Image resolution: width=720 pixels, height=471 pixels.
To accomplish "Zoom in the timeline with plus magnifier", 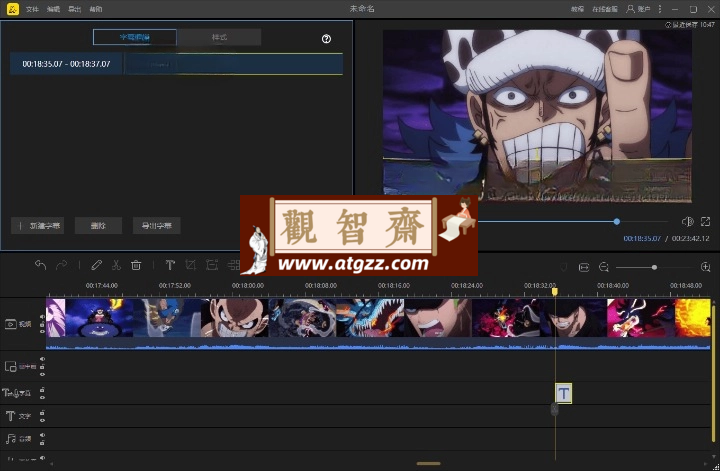I will pyautogui.click(x=706, y=267).
